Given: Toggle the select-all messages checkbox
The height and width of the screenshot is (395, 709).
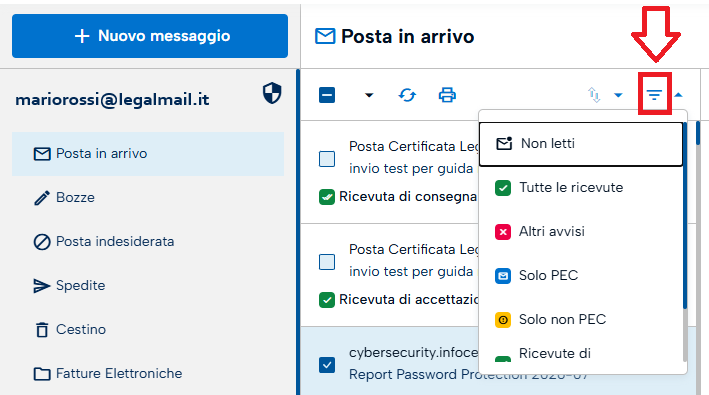Looking at the screenshot, I should (x=327, y=95).
